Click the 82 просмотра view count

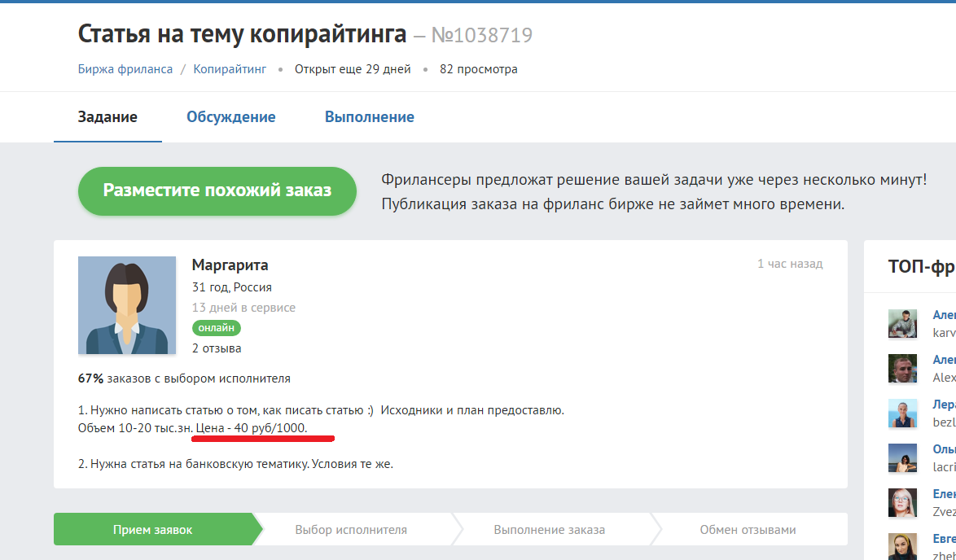click(479, 69)
